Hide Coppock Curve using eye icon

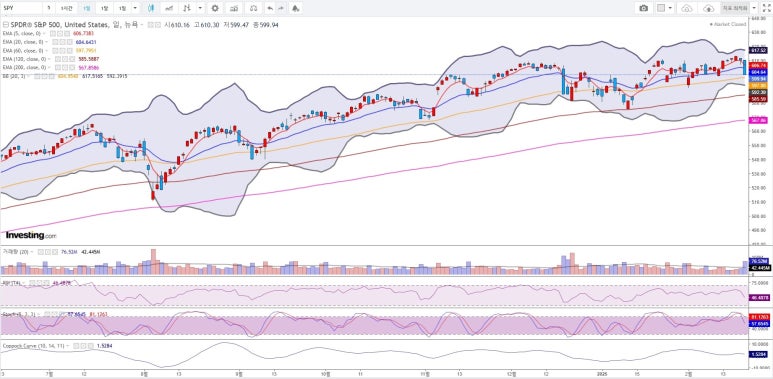76,346
